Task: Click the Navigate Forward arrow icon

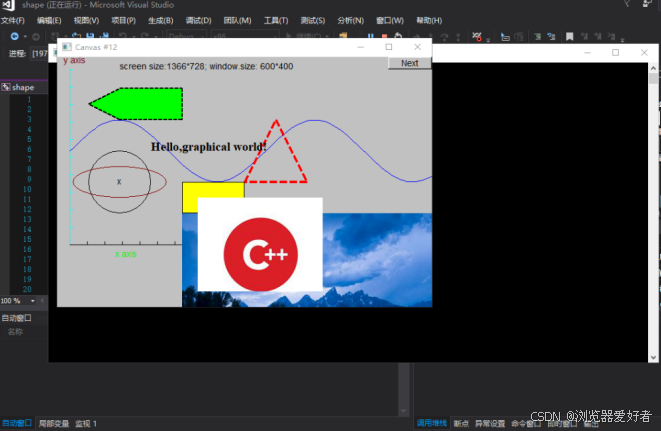Action: pos(36,37)
